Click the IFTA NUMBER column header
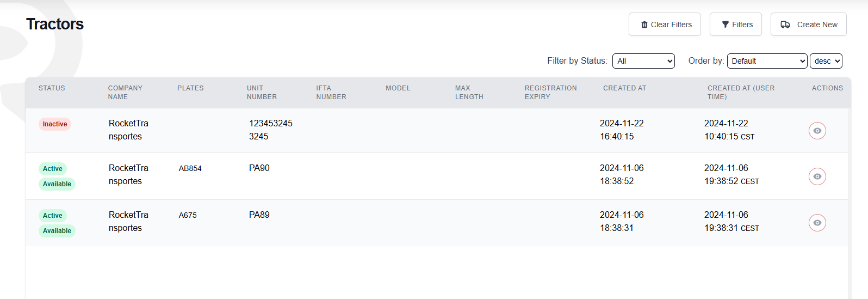This screenshot has width=868, height=299. click(331, 93)
